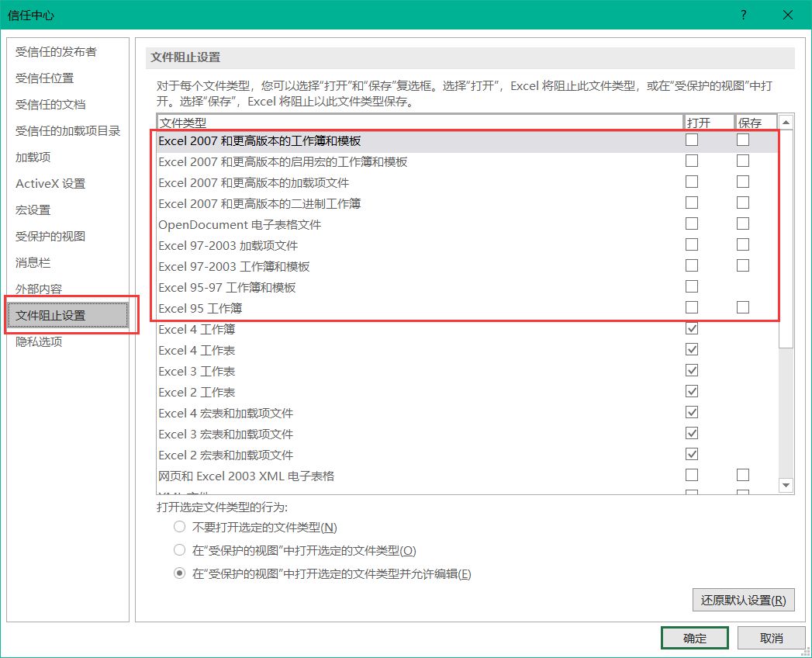The image size is (812, 658).
Task: 点击对话框的帮助问号图标
Action: (742, 15)
